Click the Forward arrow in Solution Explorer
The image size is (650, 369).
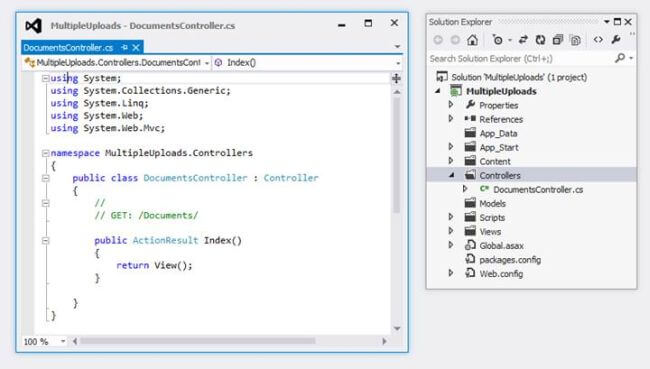point(455,40)
